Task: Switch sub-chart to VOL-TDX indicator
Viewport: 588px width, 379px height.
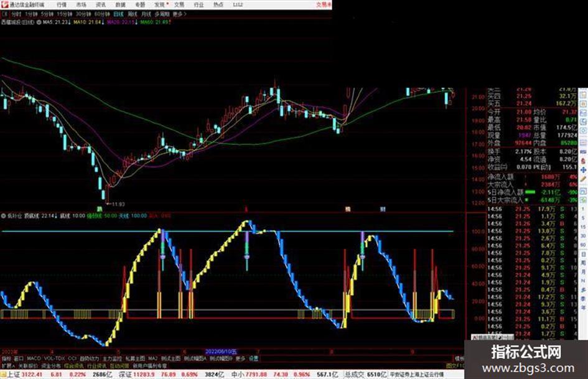Action: click(55, 358)
